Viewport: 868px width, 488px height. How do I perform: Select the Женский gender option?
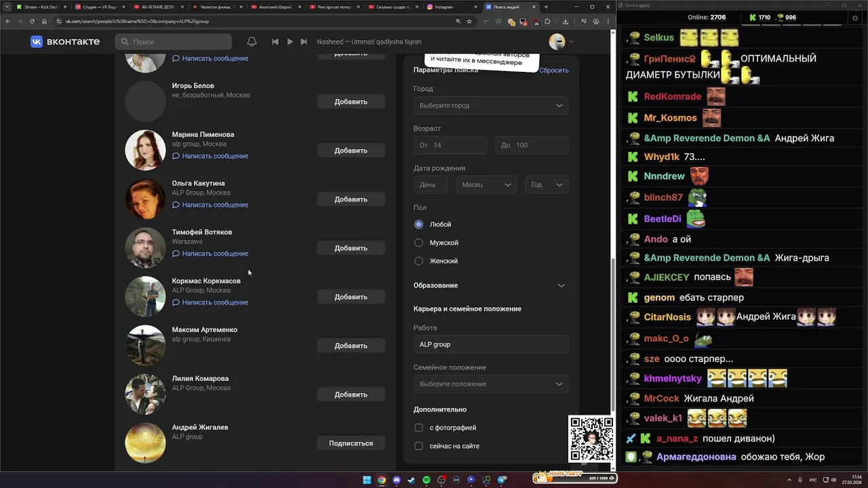(418, 261)
